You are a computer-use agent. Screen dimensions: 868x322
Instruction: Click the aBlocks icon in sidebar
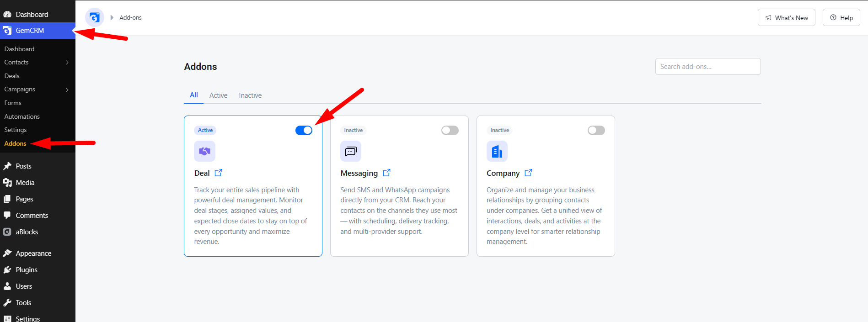click(7, 232)
